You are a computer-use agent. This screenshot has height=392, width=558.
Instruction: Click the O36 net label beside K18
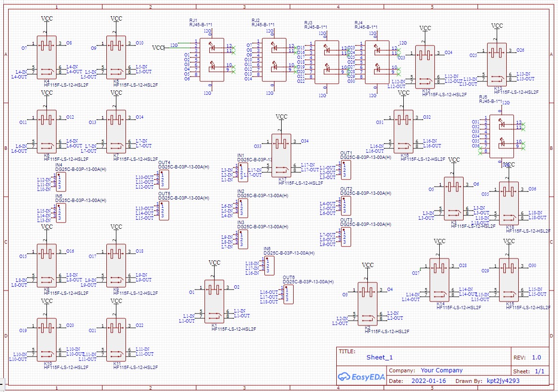click(532, 189)
